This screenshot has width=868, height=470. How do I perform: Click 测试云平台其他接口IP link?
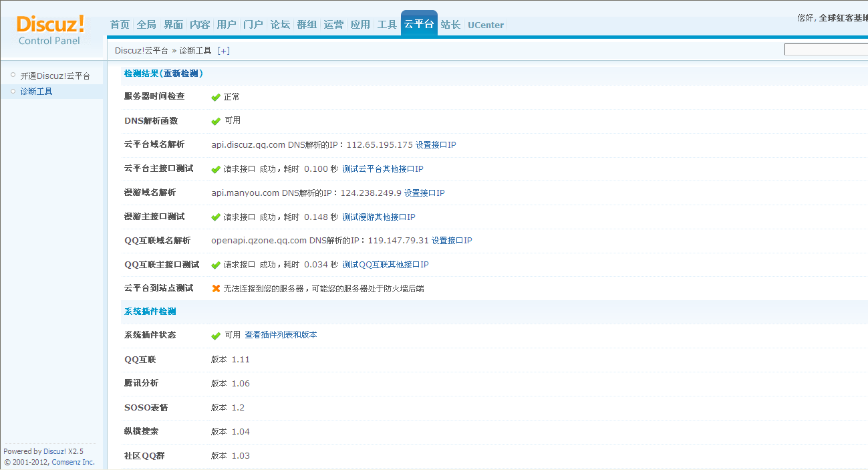(383, 169)
